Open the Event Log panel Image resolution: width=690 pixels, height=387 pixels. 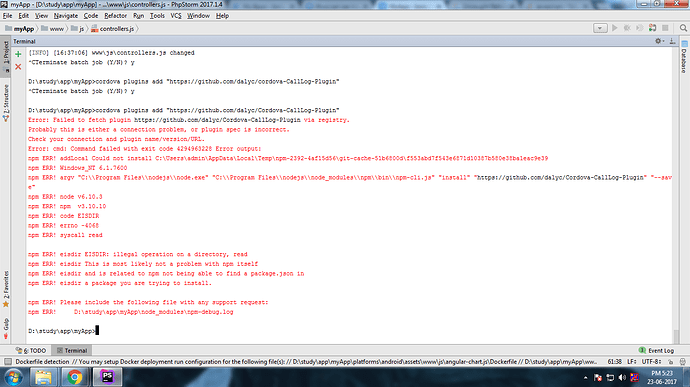point(657,350)
